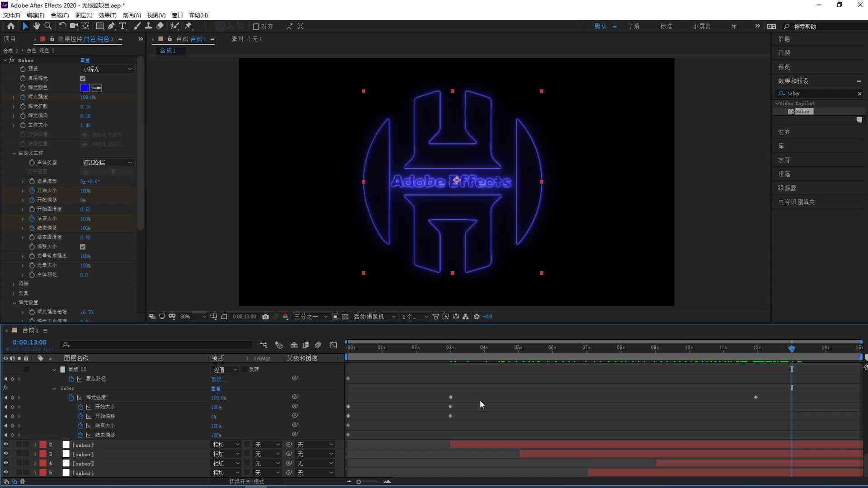This screenshot has width=868, height=488.
Task: Open the 文件(F) menu
Action: pos(12,15)
